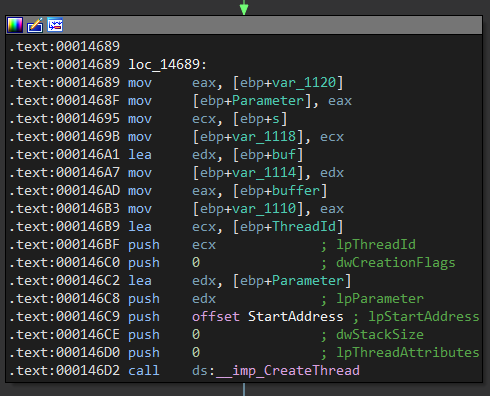Click the graph node title bar
The height and width of the screenshot is (396, 490).
pos(244,25)
